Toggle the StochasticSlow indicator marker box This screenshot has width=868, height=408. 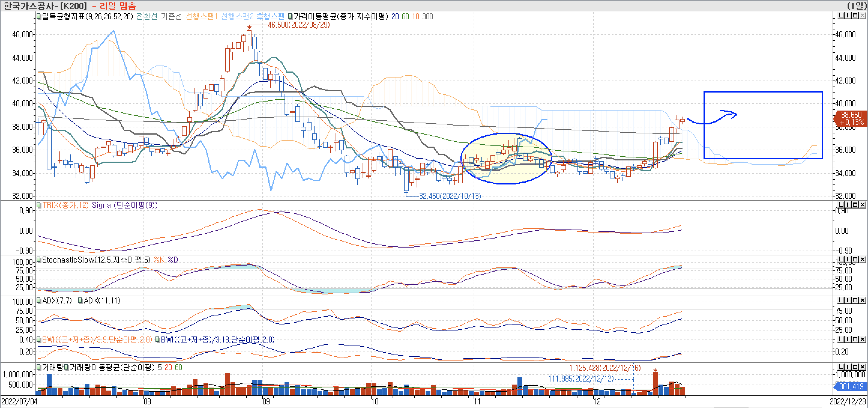39,260
